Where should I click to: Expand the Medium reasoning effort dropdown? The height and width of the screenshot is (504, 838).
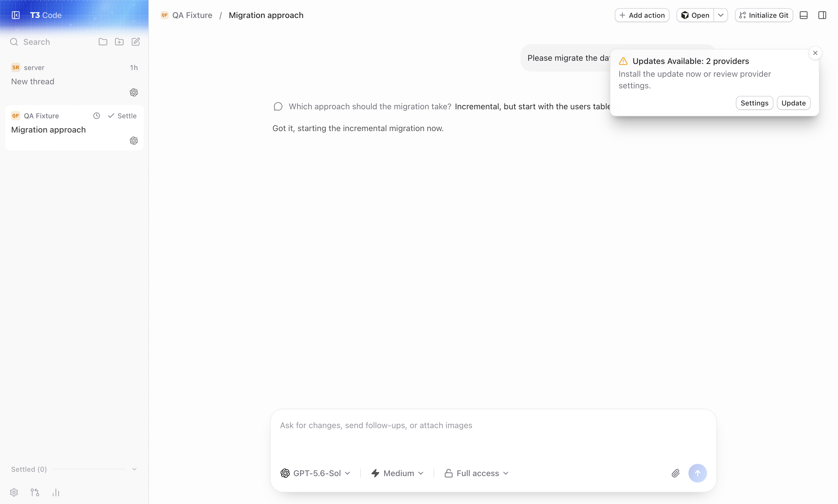[x=397, y=473]
